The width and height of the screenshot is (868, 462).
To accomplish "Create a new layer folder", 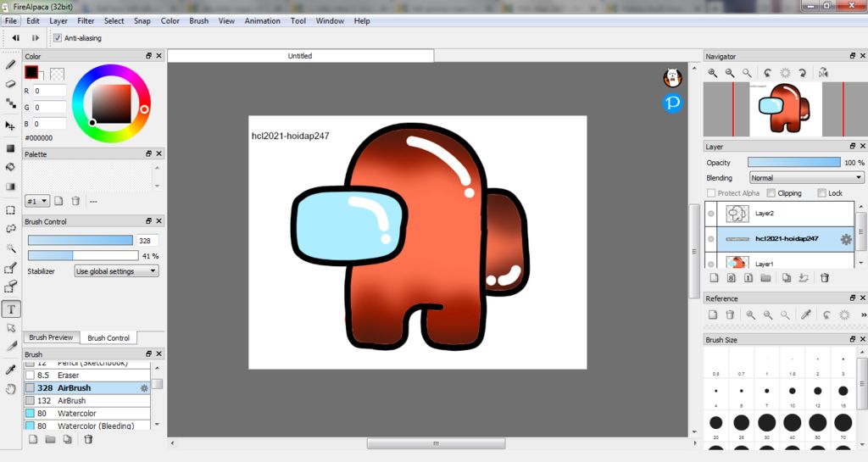I will (x=765, y=278).
